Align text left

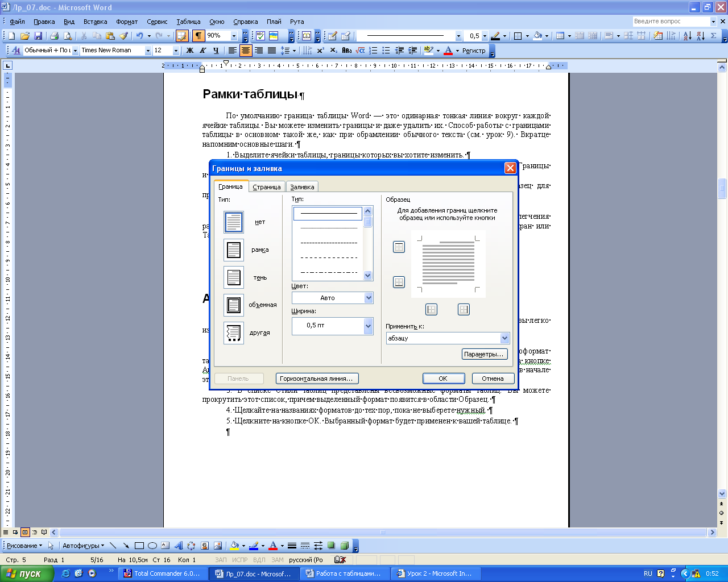(x=232, y=51)
